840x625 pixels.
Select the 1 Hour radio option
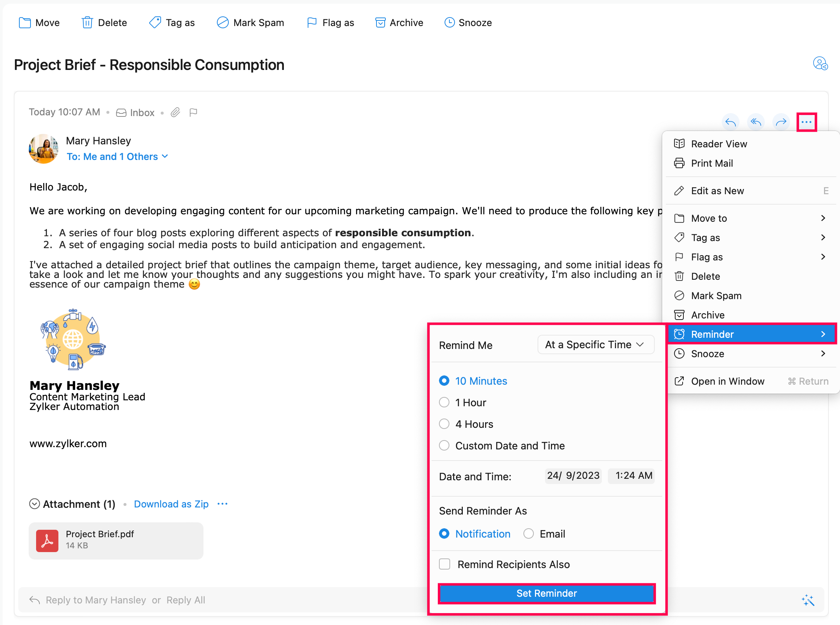pyautogui.click(x=445, y=402)
